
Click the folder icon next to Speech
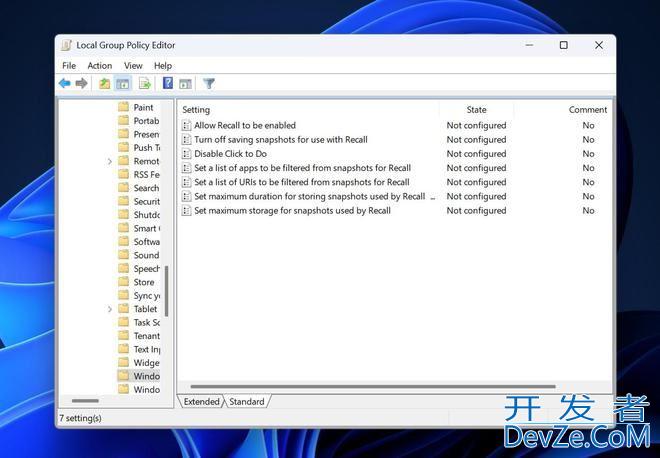(x=123, y=268)
